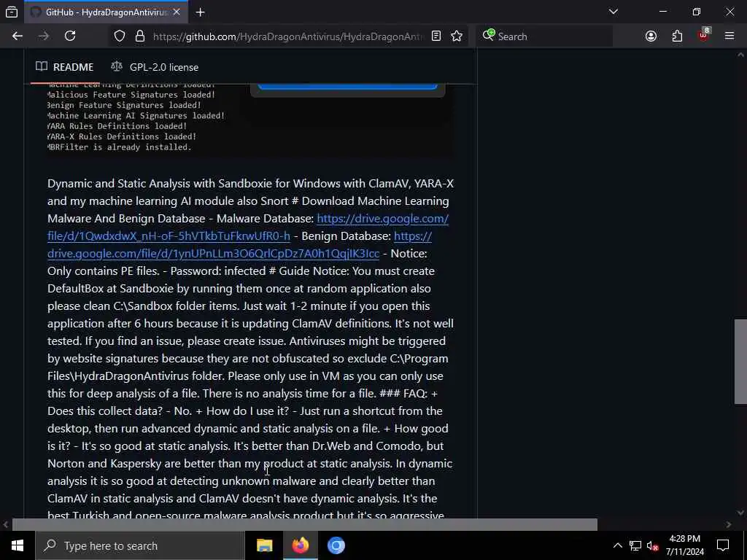
Task: Click the scroll left arrow
Action: coord(5,524)
